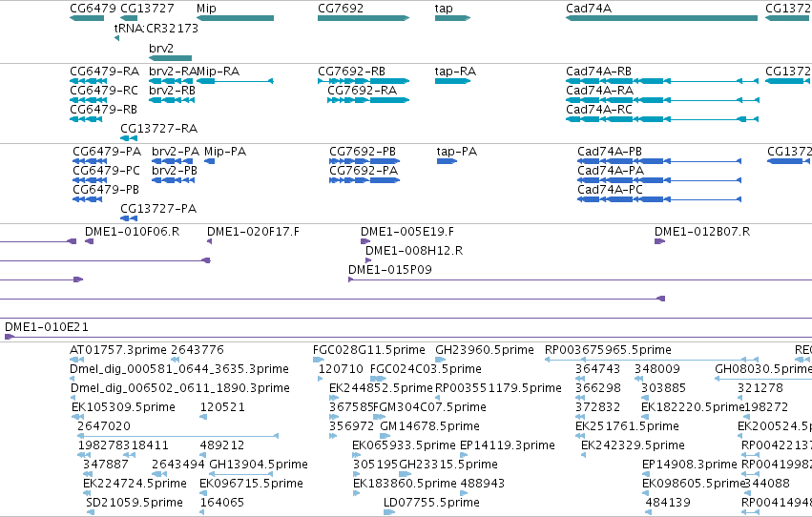Click transcript CG13727-RA
Image resolution: width=812 pixels, height=517 pixels.
tap(129, 138)
